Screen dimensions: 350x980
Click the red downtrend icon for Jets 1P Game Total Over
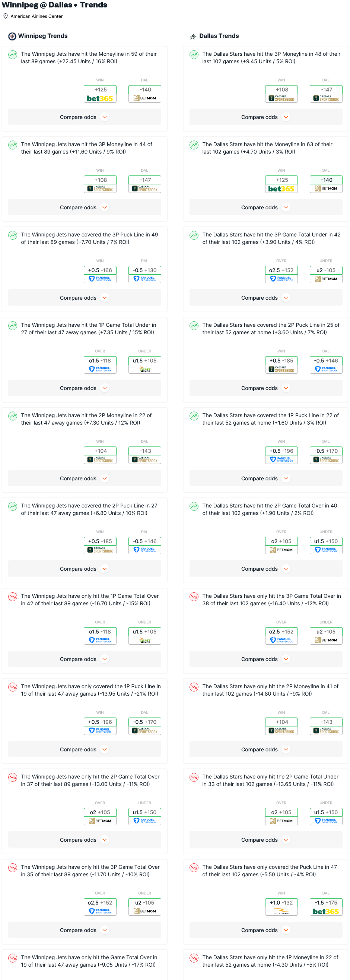(13, 596)
